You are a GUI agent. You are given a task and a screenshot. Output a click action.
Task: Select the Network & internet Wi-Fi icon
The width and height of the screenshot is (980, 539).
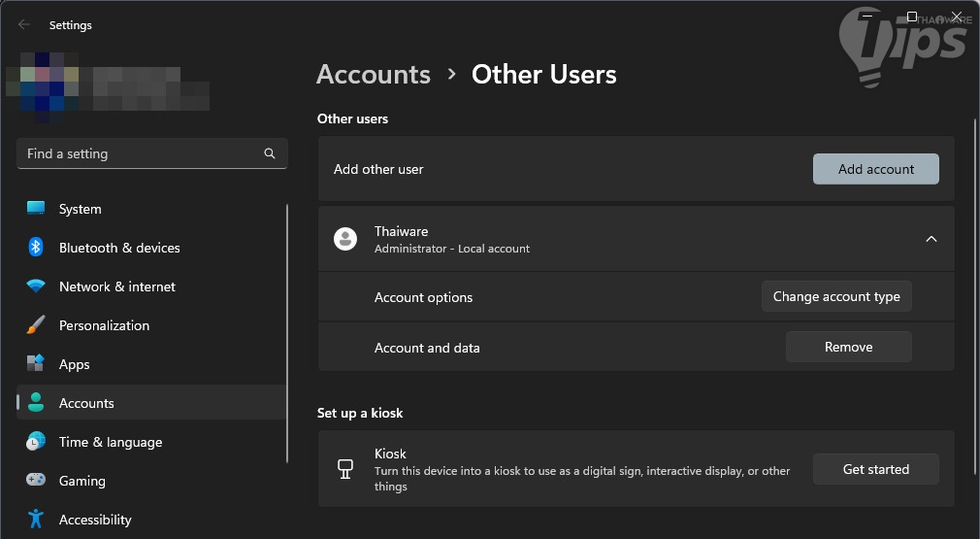tap(36, 286)
